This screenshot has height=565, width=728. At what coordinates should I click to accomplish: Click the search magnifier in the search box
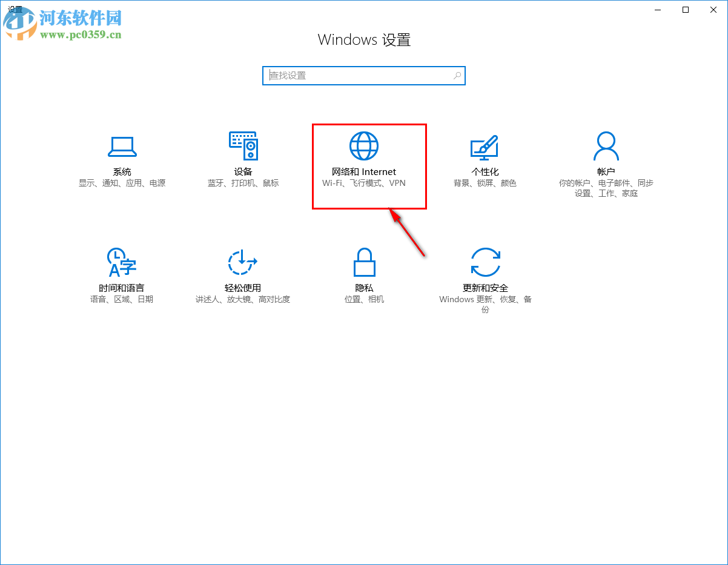[457, 75]
